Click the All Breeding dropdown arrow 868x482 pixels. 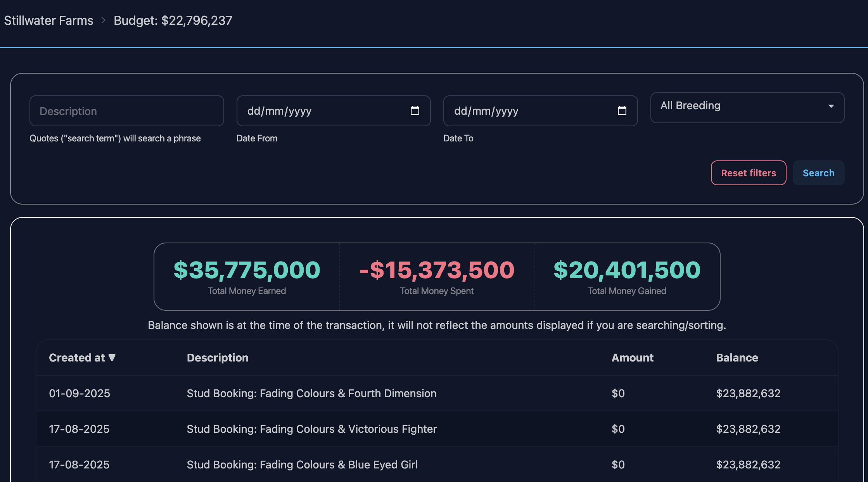[x=831, y=106]
